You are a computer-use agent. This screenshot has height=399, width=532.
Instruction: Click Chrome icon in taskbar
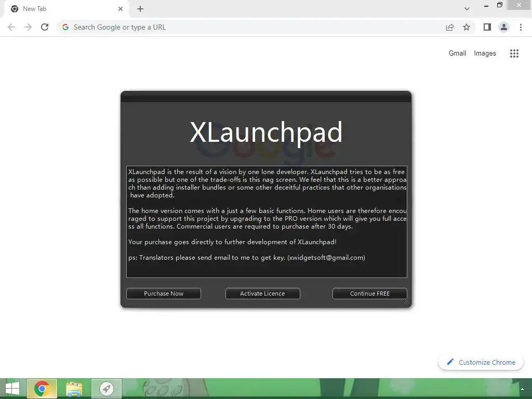42,389
